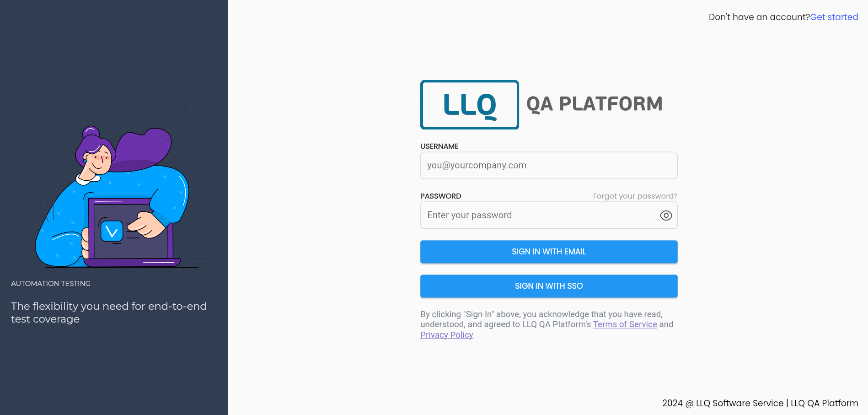Viewport: 868px width, 415px height.
Task: Click the USERNAME field label
Action: tap(439, 146)
